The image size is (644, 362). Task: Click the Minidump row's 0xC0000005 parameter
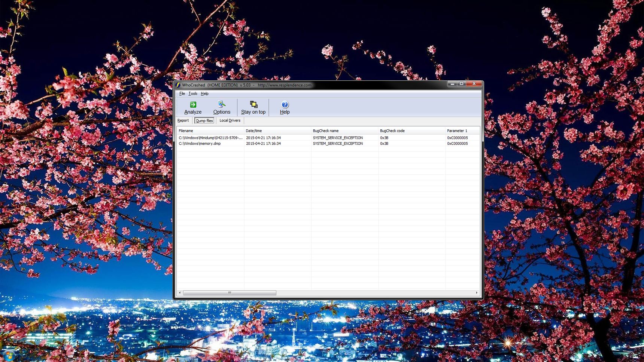click(457, 138)
